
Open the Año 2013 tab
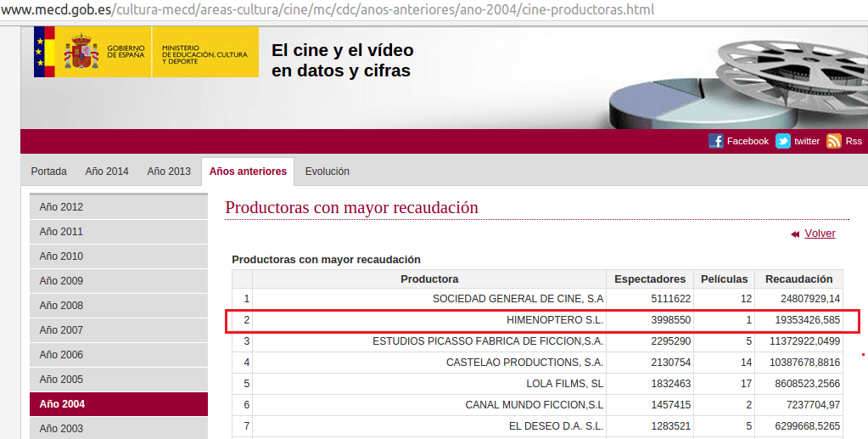(x=169, y=172)
